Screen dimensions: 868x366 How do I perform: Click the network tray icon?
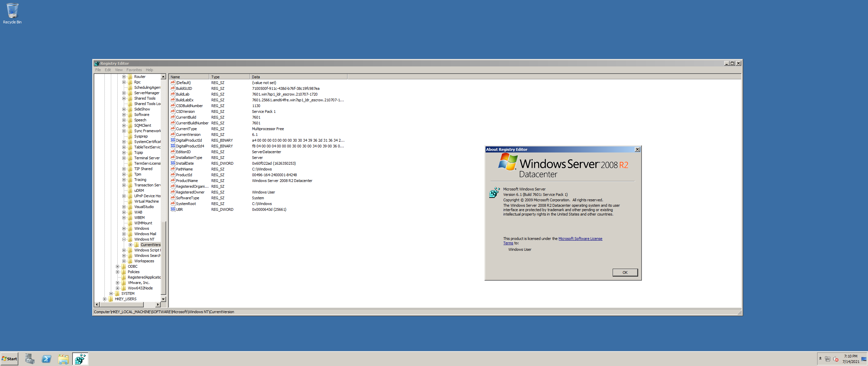coord(828,359)
